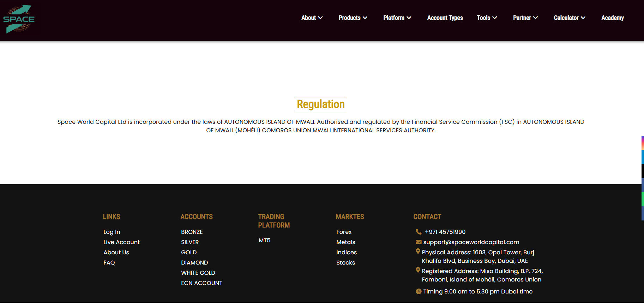Open the DIAMOND account link
This screenshot has width=644, height=303.
(x=194, y=262)
